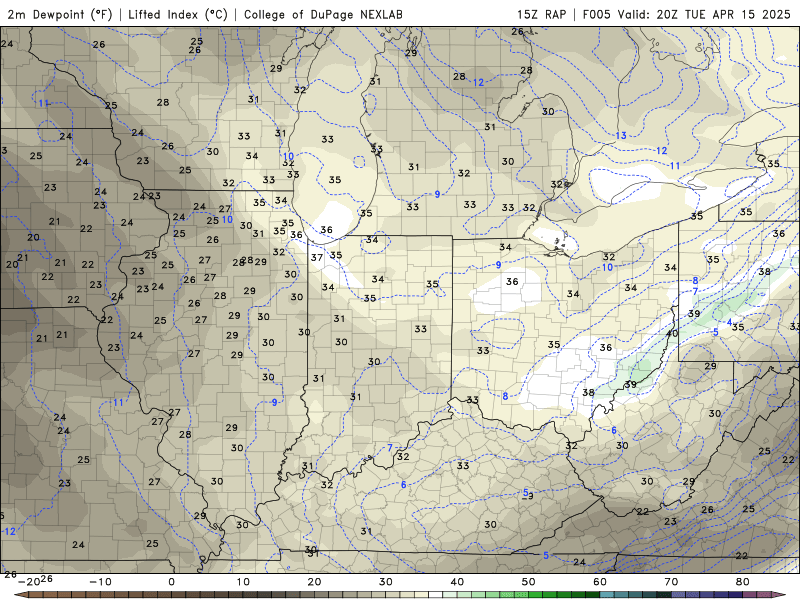Click the '-10' tick label on the color scale

(x=100, y=582)
